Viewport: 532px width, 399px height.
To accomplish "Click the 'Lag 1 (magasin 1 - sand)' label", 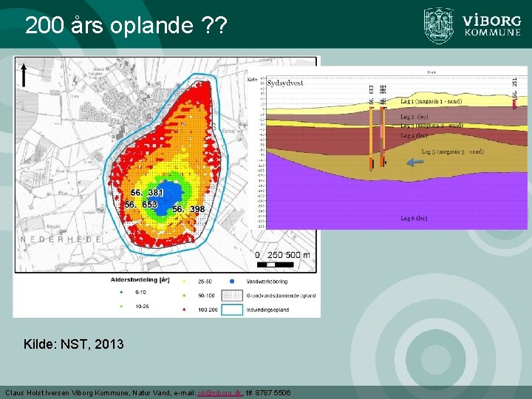I will [x=432, y=101].
